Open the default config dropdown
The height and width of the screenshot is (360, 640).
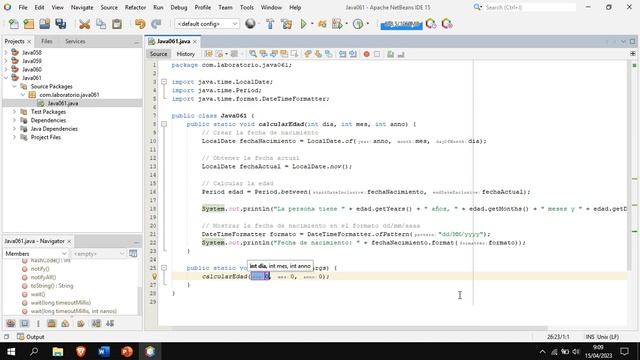pos(207,24)
